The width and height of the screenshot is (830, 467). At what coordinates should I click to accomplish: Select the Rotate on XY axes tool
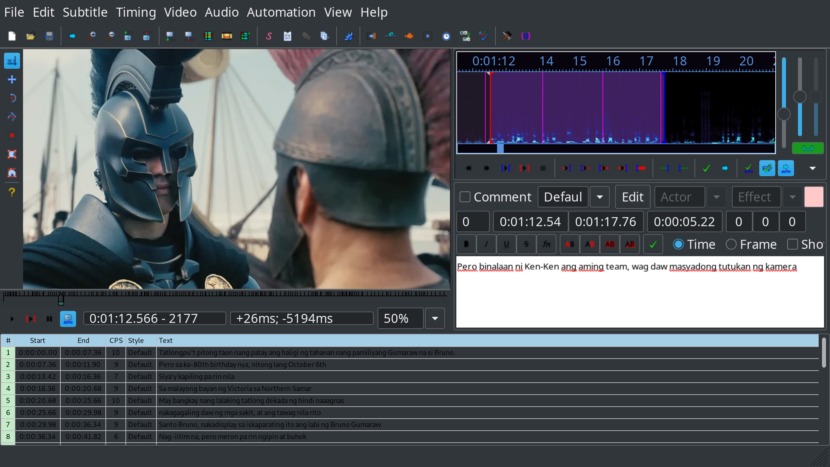tap(12, 116)
